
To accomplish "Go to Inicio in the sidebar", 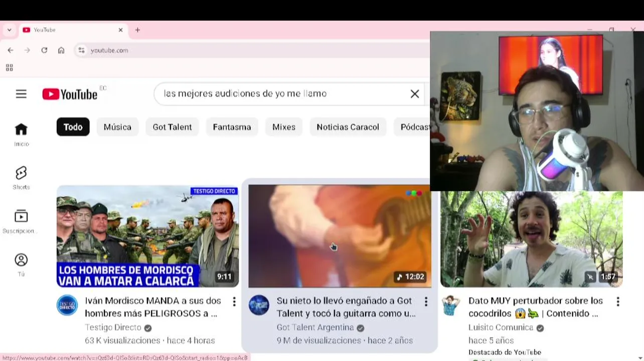I will pos(21,135).
